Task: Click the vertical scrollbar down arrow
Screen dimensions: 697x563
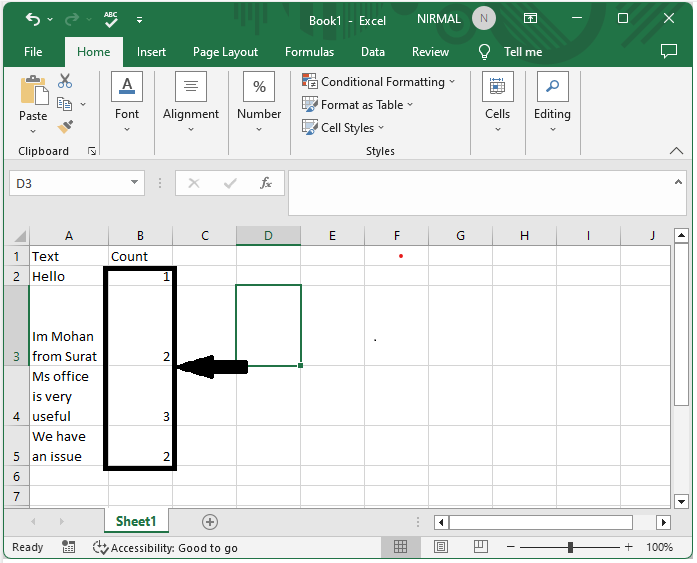Action: 681,501
